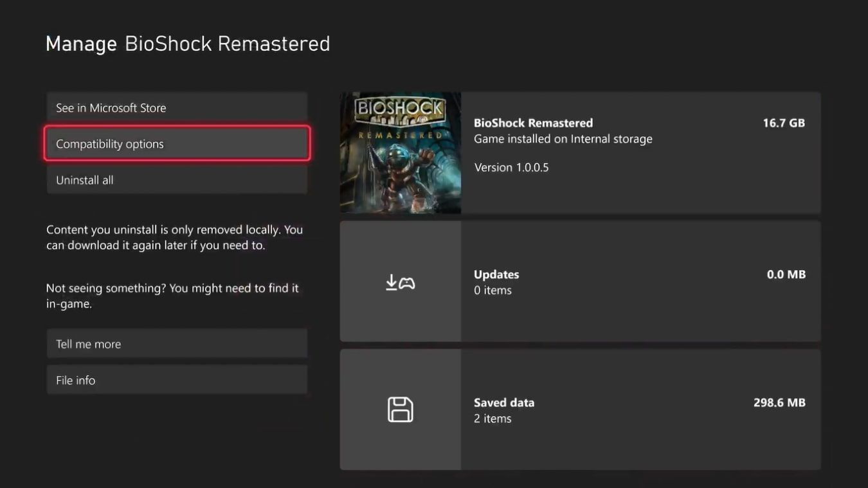868x488 pixels.
Task: Click the 16.7 GB game size
Action: (783, 123)
